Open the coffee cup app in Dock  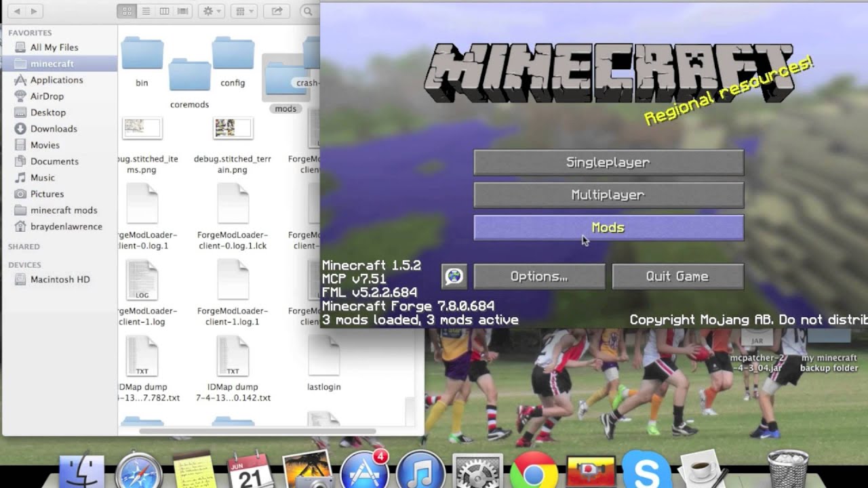pos(703,470)
